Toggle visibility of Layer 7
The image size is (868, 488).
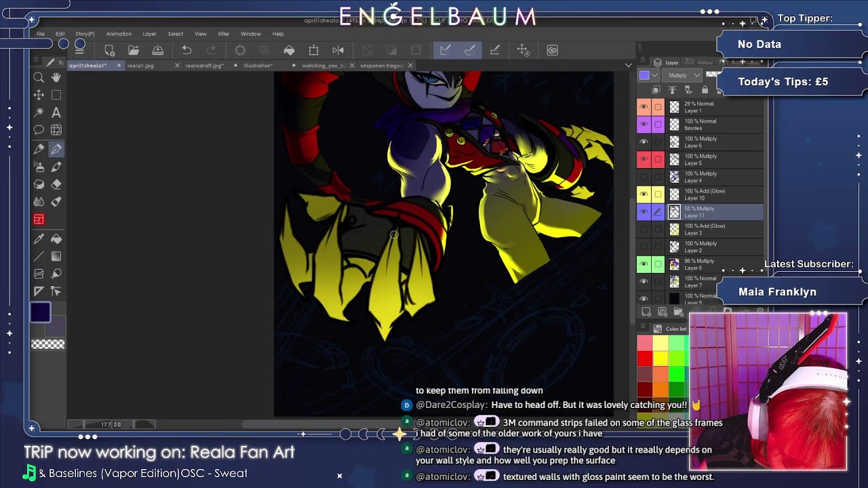(x=644, y=281)
